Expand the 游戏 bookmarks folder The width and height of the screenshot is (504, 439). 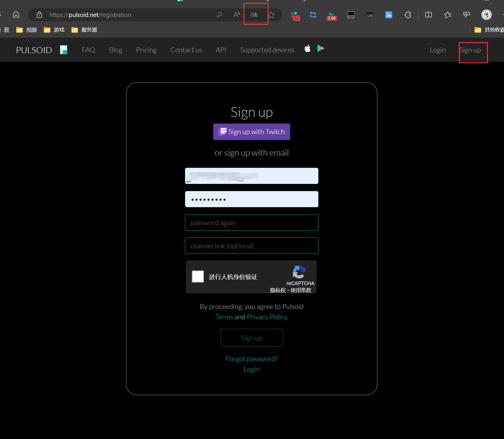54,30
